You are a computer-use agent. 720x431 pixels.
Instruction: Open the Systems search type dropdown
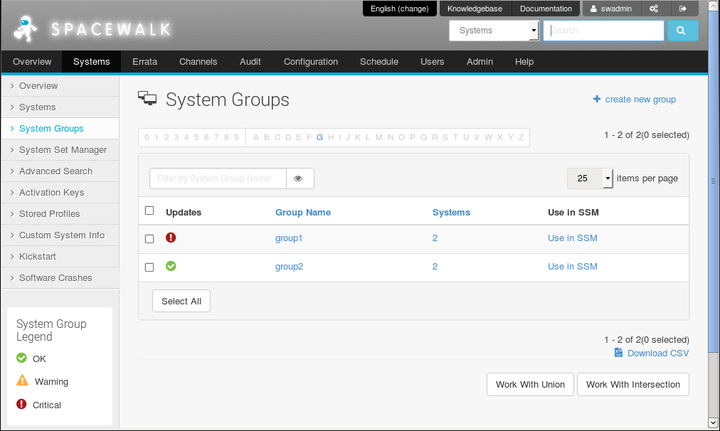click(494, 31)
